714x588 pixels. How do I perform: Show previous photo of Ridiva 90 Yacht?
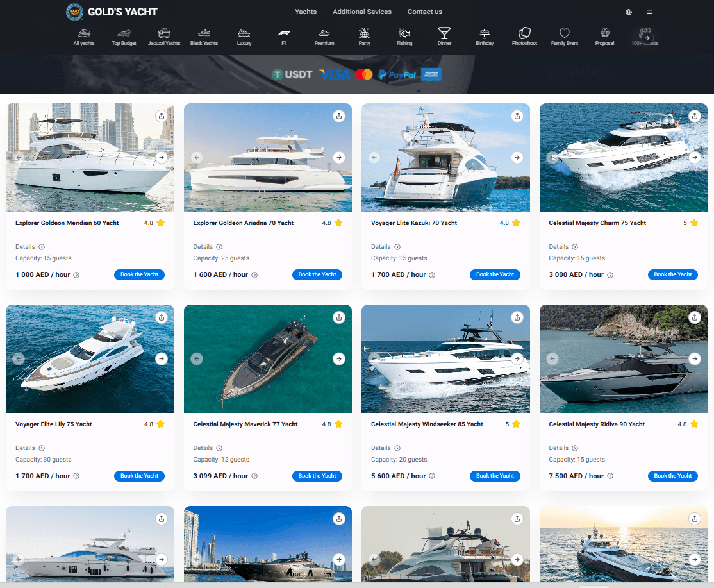point(552,359)
